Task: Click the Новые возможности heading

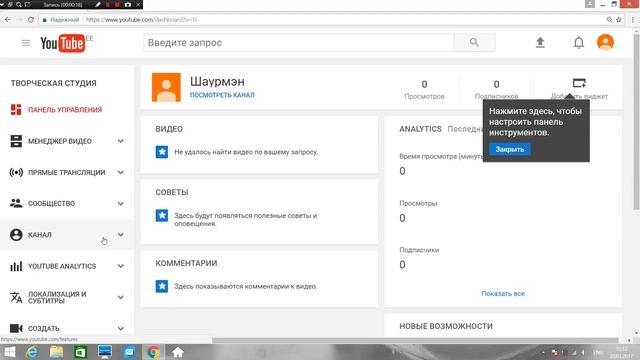Action: click(446, 326)
